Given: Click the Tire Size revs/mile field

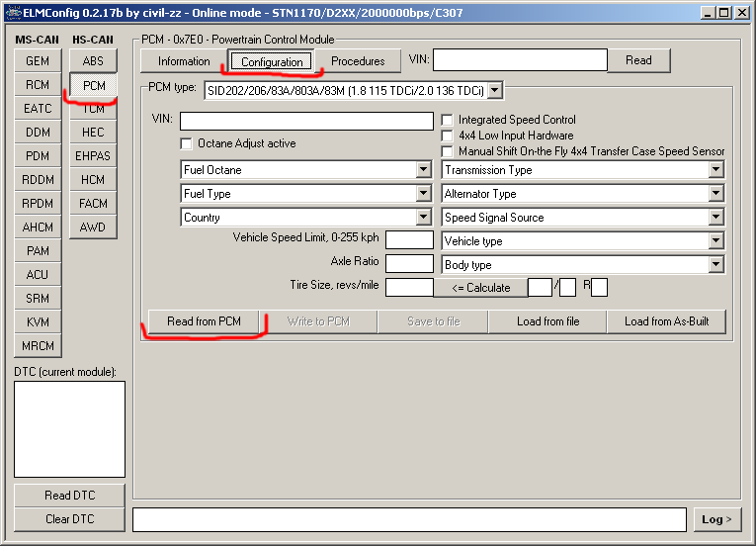Looking at the screenshot, I should pos(409,287).
